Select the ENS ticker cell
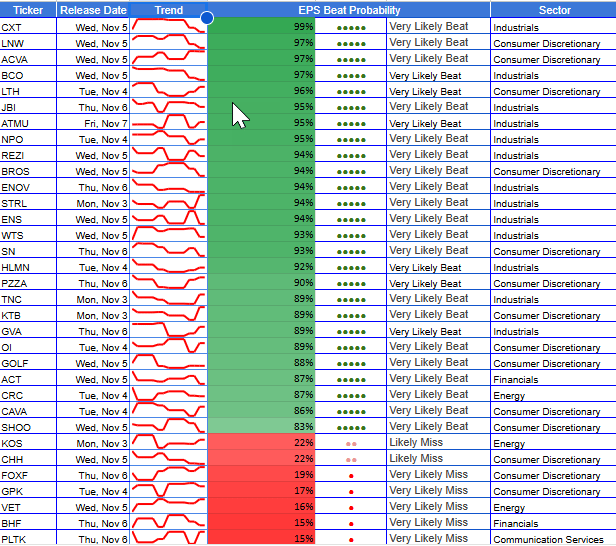616x546 pixels. (28, 219)
